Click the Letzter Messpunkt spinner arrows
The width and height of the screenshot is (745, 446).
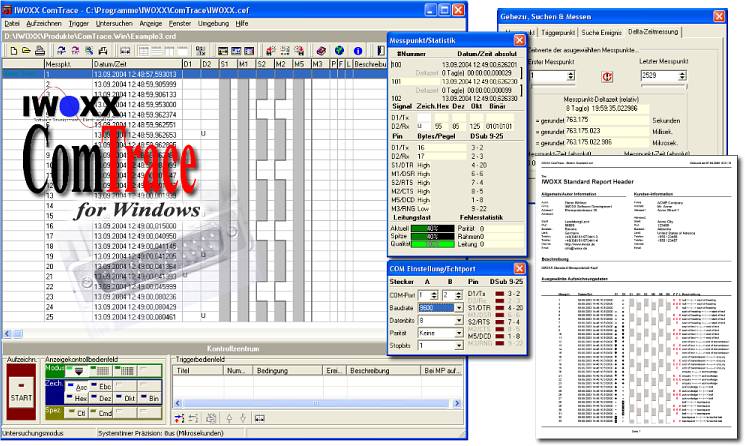click(x=682, y=76)
